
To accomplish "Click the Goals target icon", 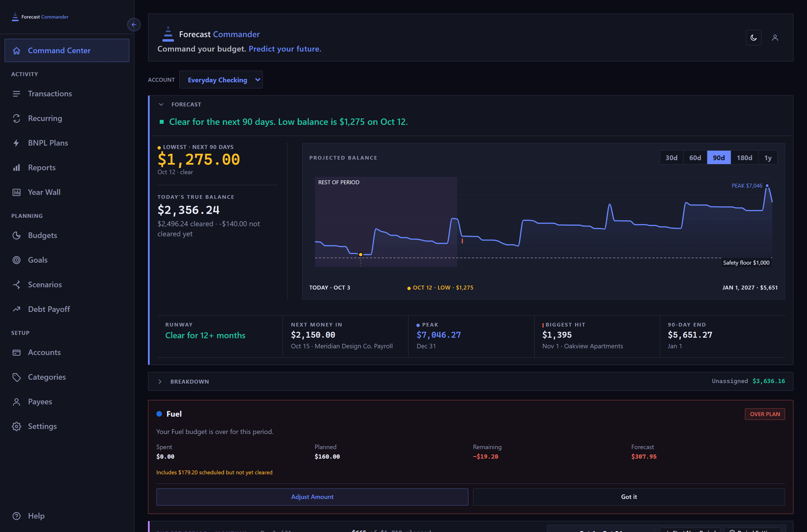I will 16,260.
